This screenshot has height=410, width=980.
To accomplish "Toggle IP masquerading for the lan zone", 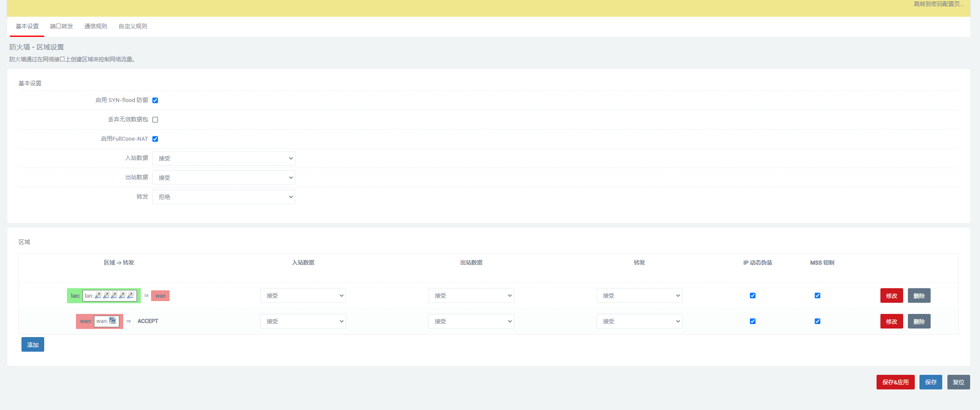I will (x=752, y=295).
